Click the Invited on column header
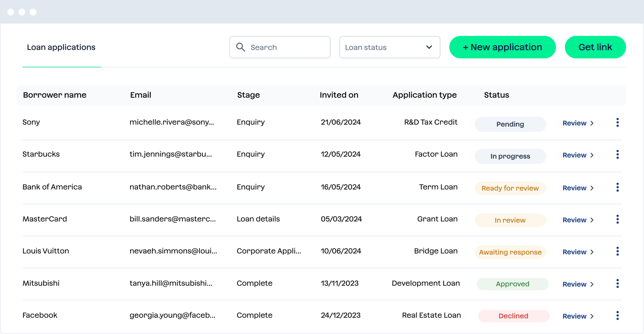The image size is (644, 334). pyautogui.click(x=339, y=95)
